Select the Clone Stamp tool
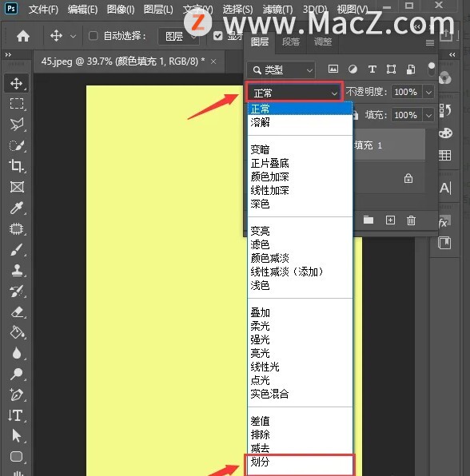 tap(17, 270)
